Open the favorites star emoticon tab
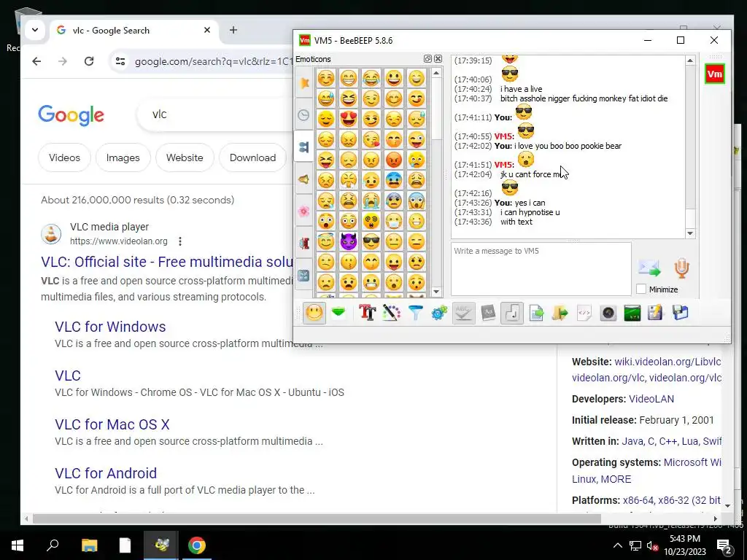The image size is (747, 560). 304,82
